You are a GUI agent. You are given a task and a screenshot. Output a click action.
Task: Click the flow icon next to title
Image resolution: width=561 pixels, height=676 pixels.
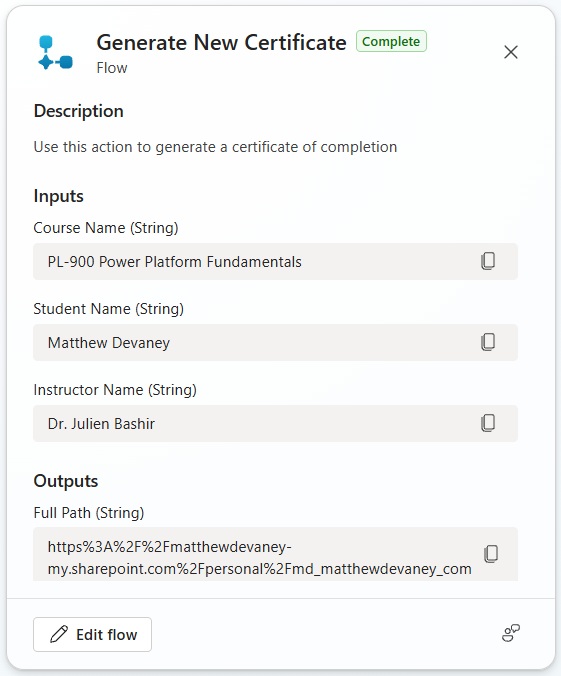pos(55,53)
